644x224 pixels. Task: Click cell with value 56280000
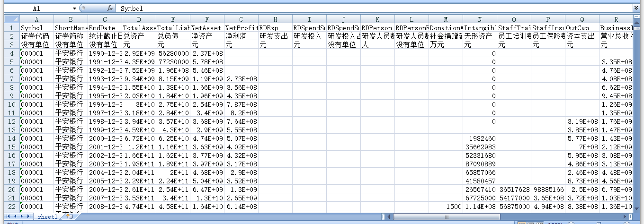point(173,53)
